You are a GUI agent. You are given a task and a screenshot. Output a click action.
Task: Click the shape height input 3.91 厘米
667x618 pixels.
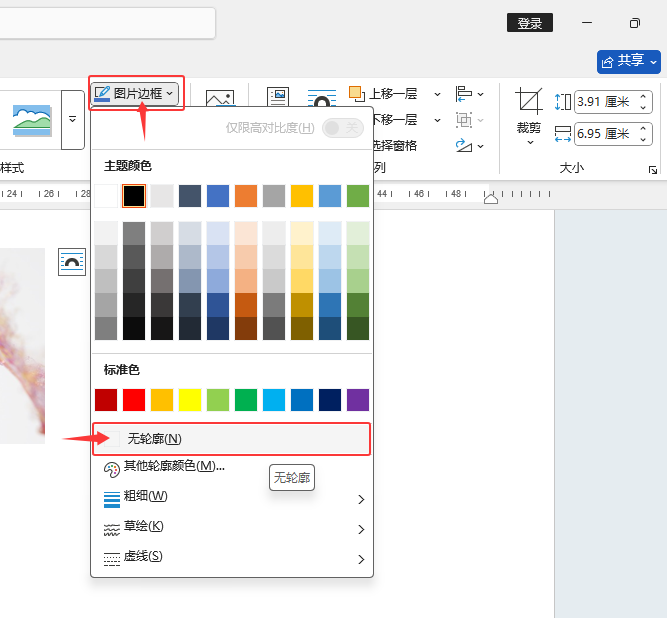coord(604,102)
